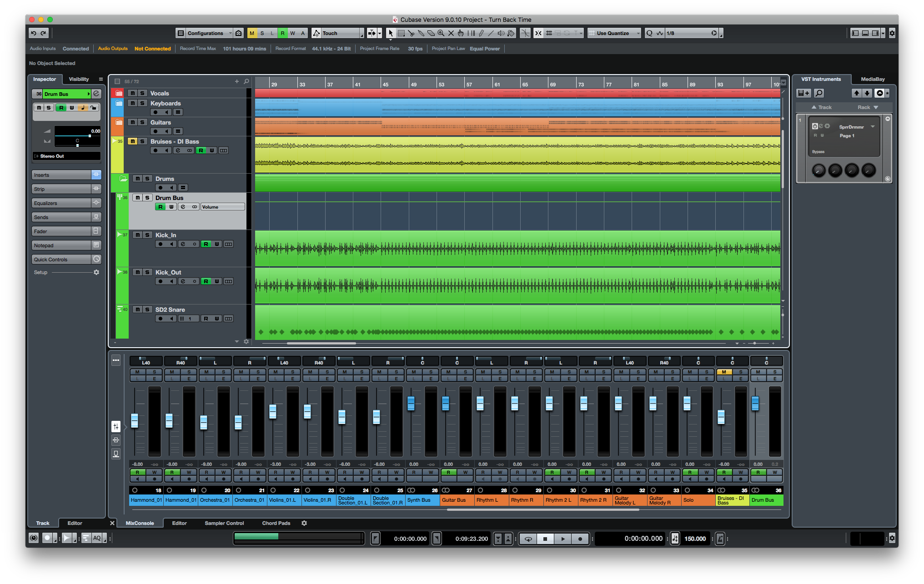
Task: Open the Inspector setup gear icon
Action: pos(96,272)
